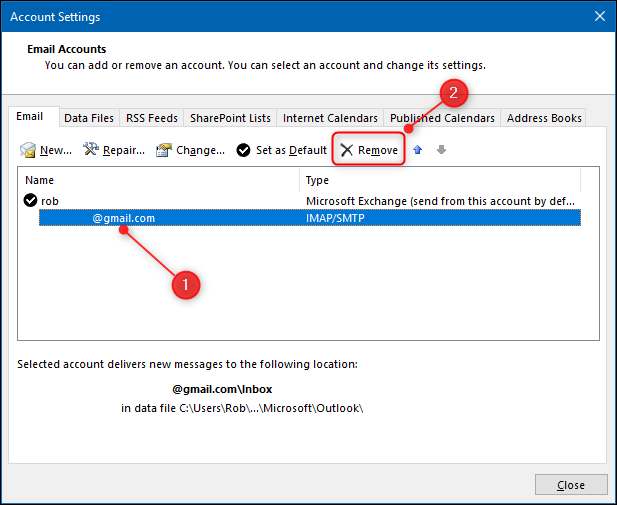Click the Change account icon
The height and width of the screenshot is (505, 617).
tap(164, 150)
